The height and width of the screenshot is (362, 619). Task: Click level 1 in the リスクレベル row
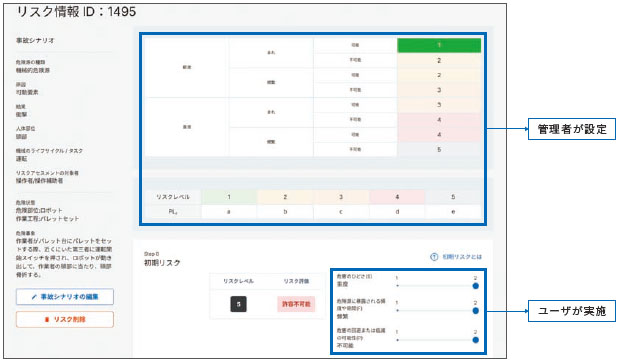(x=229, y=197)
